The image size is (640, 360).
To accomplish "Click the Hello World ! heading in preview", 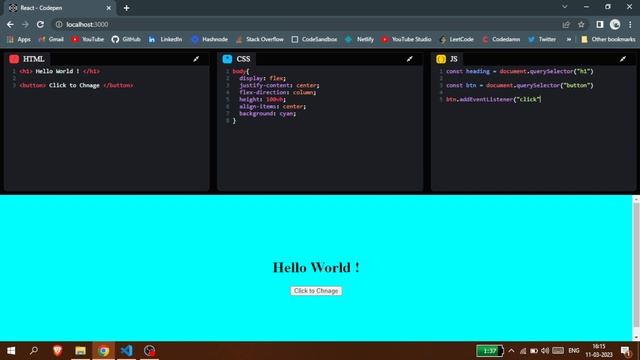I will [x=316, y=267].
